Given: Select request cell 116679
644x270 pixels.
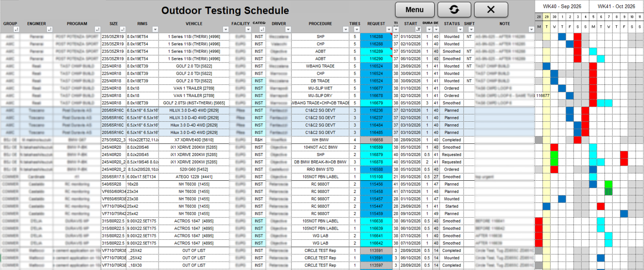Looking at the screenshot, I should click(376, 103).
